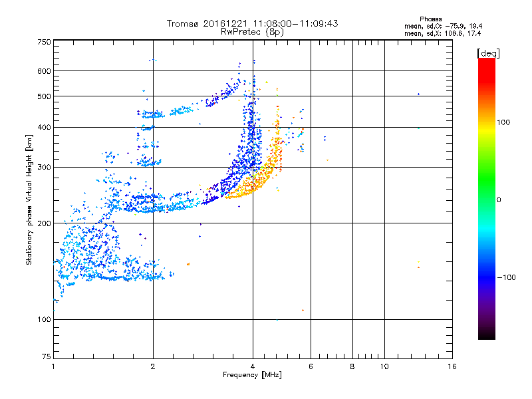The height and width of the screenshot is (399, 532).
Task: Click x-axis tick label '6'
Action: [x=311, y=366]
